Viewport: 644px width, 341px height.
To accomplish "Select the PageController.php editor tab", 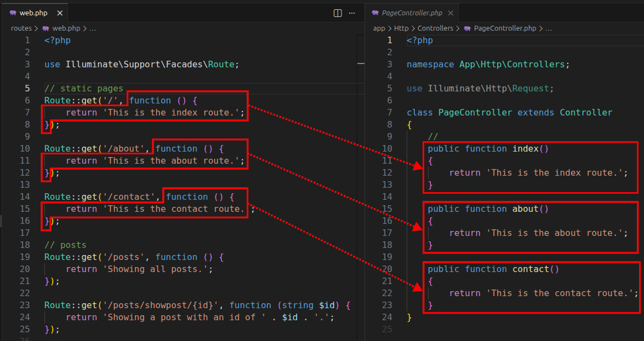I will (412, 13).
